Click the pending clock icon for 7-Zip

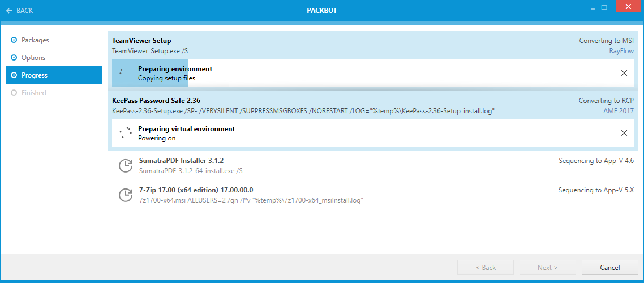tap(125, 195)
